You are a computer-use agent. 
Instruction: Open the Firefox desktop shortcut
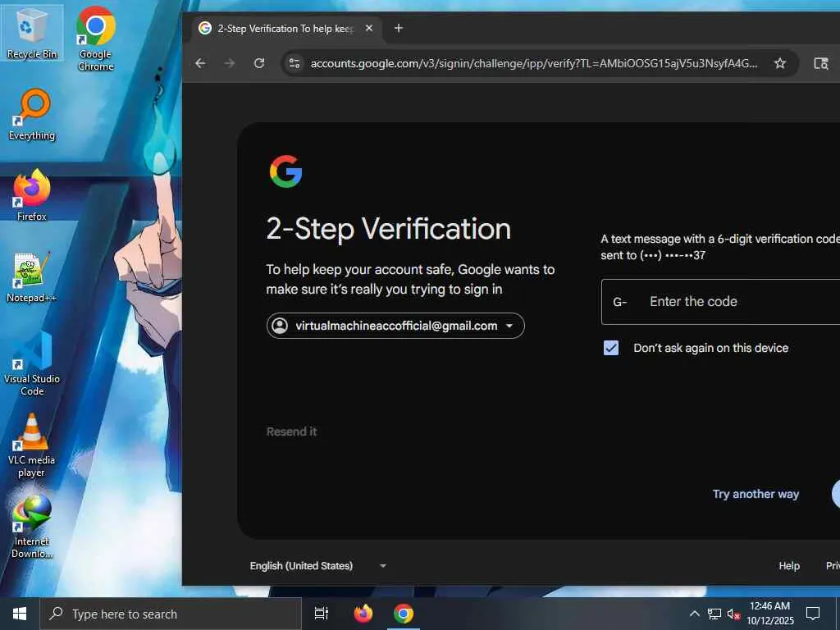click(x=32, y=195)
